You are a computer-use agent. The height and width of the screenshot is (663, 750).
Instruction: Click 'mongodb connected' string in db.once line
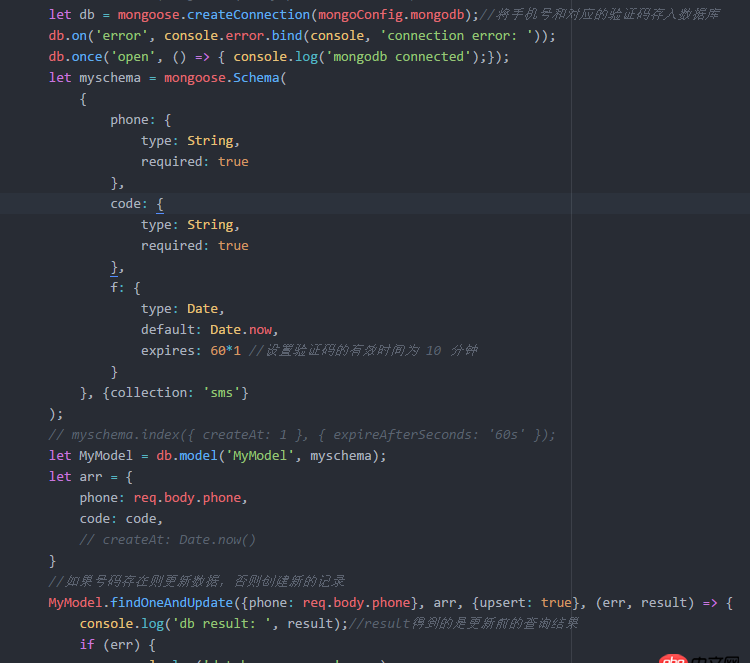398,57
